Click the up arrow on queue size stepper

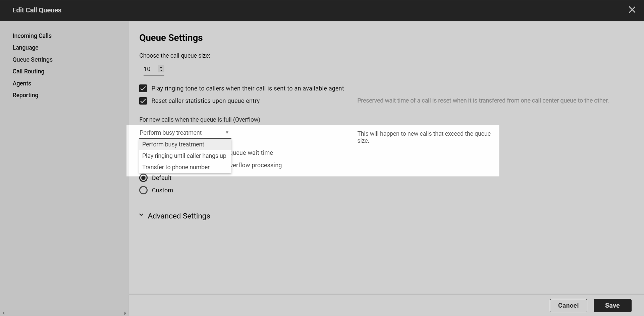click(162, 67)
